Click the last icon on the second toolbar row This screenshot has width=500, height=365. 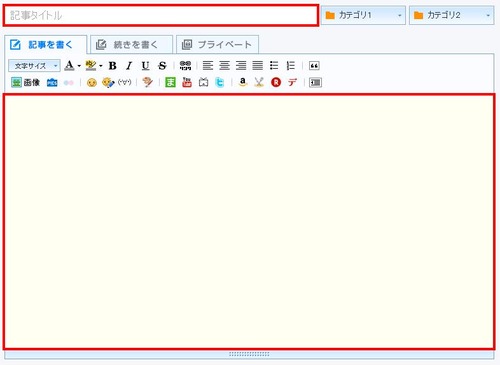[x=315, y=82]
